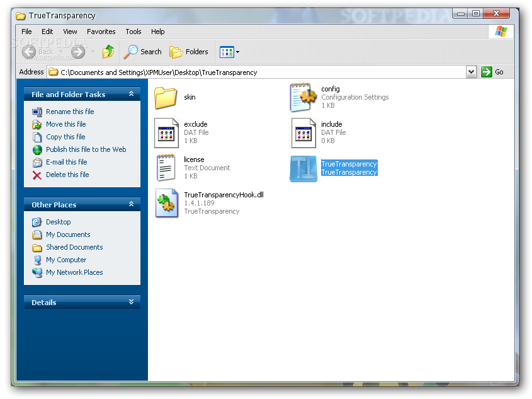
Task: Select the include DAT file icon
Action: click(x=303, y=133)
